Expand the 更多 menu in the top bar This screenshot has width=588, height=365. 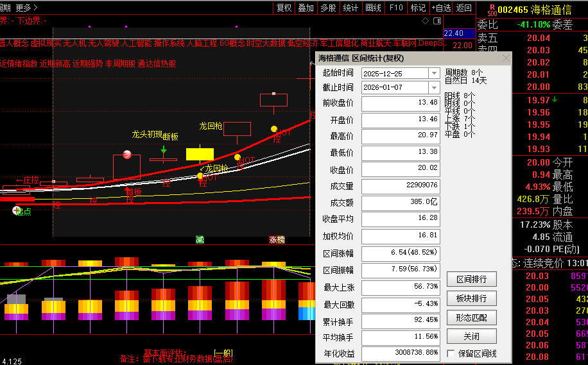click(x=26, y=8)
